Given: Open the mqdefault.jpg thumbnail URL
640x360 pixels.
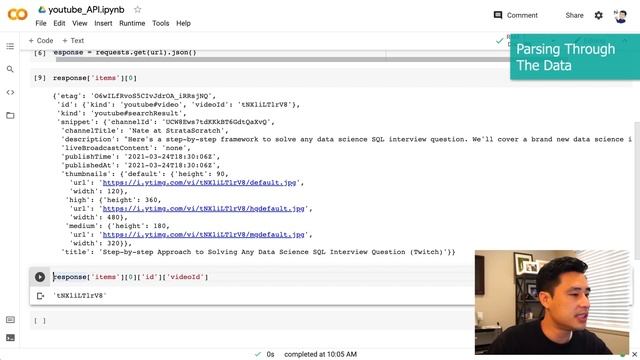Looking at the screenshot, I should pos(203,235).
